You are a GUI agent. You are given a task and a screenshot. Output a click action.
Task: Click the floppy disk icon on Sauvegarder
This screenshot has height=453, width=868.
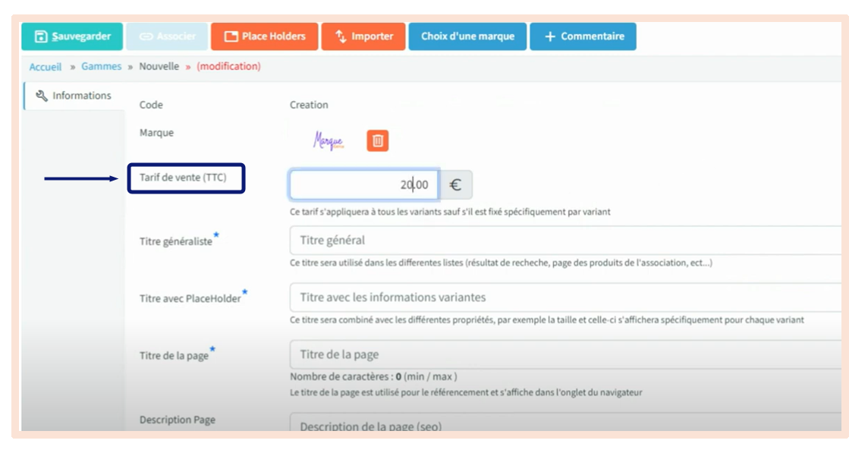[x=41, y=36]
